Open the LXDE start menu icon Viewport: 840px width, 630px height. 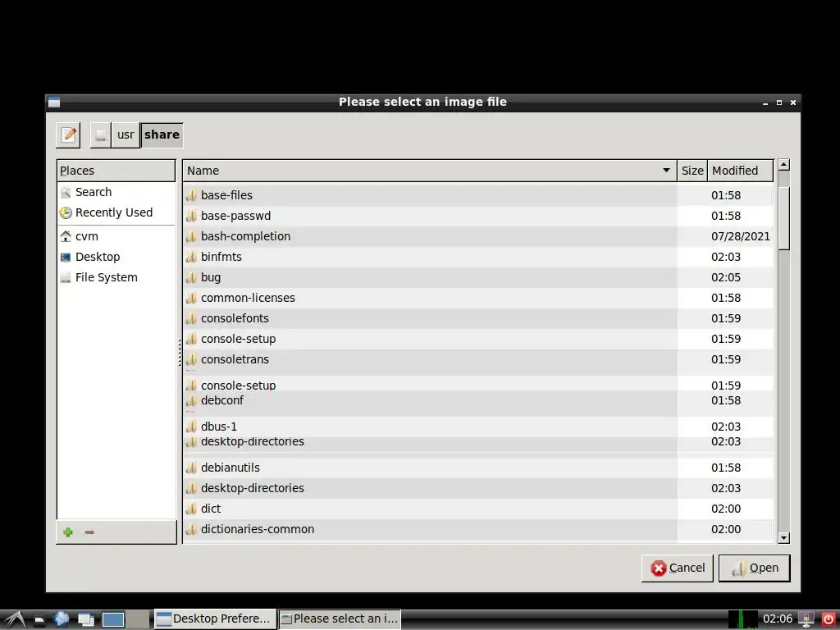pos(15,619)
